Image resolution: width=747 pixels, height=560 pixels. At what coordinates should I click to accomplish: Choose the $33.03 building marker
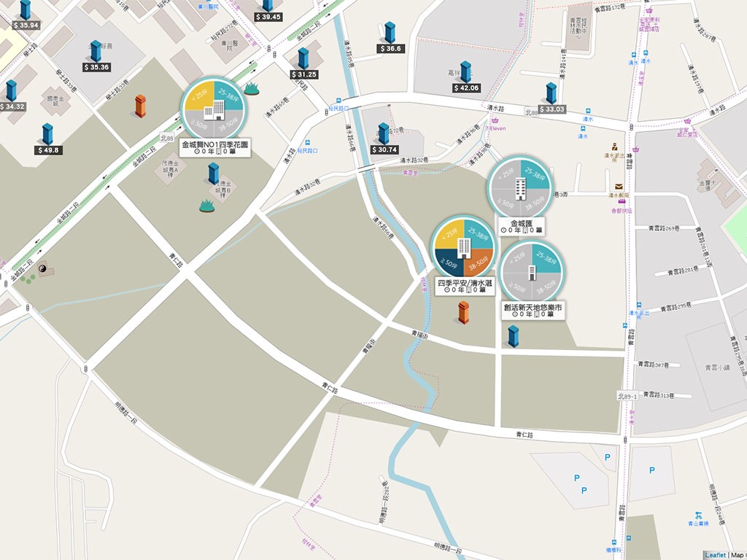click(x=551, y=93)
